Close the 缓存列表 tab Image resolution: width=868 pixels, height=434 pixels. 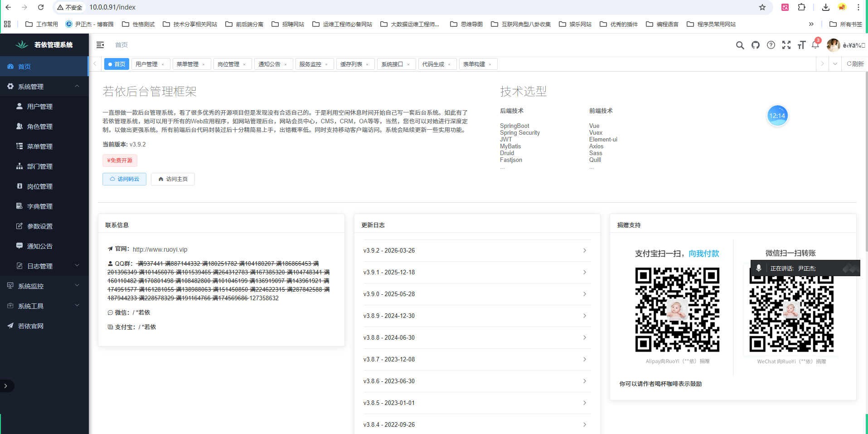[367, 64]
